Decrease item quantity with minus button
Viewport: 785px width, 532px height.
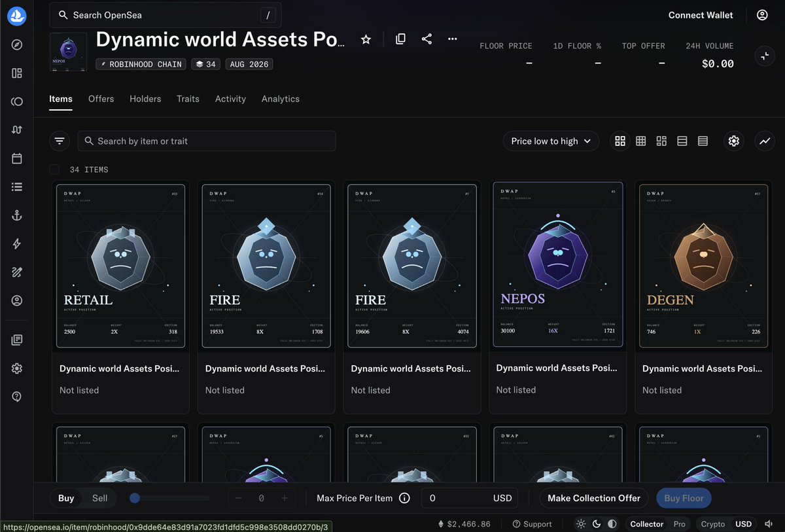(x=238, y=498)
